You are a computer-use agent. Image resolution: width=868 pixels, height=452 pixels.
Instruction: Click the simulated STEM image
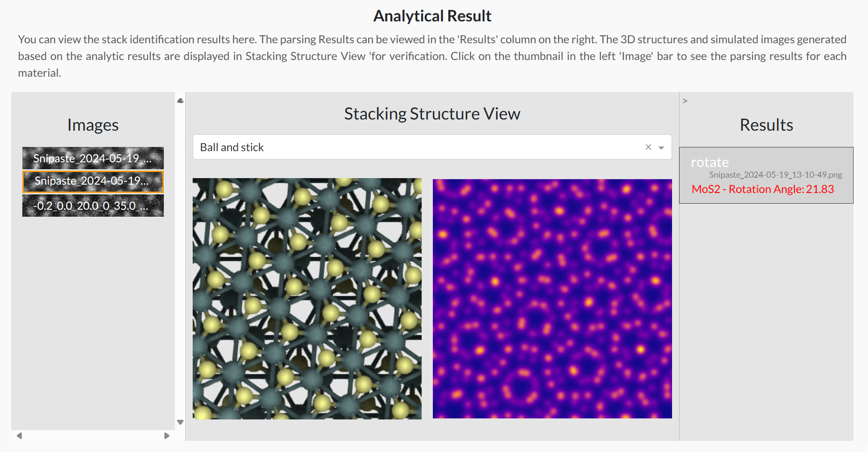pyautogui.click(x=552, y=298)
